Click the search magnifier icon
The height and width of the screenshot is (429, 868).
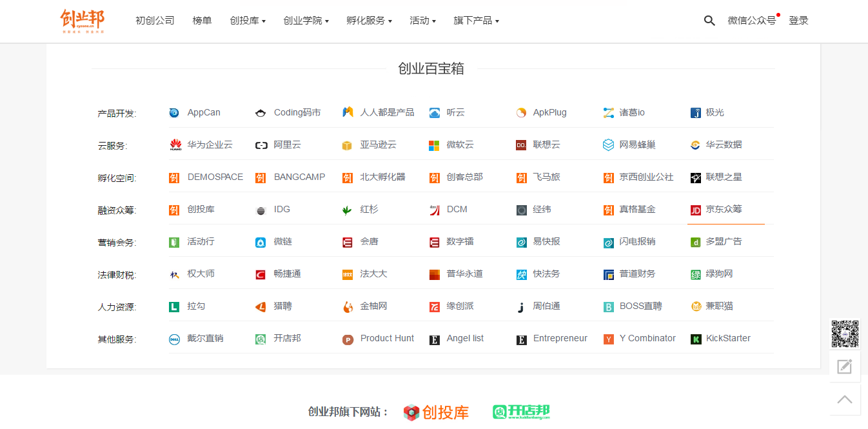[x=709, y=21]
